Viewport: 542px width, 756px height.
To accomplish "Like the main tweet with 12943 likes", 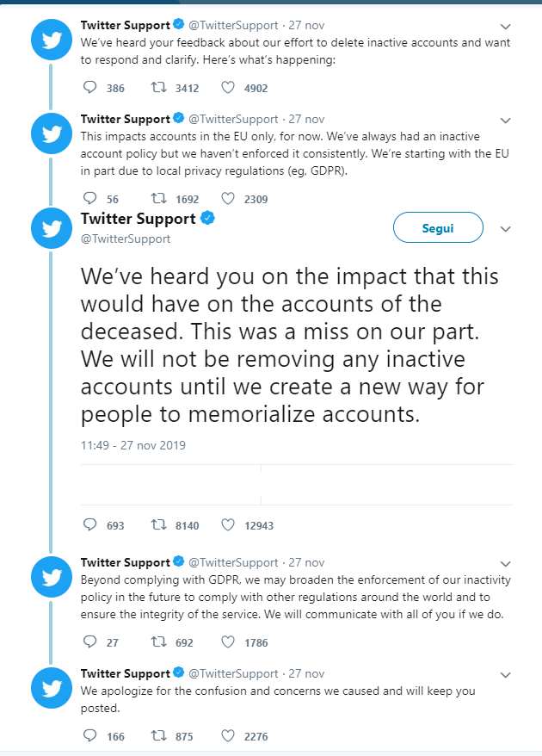I will 228,524.
